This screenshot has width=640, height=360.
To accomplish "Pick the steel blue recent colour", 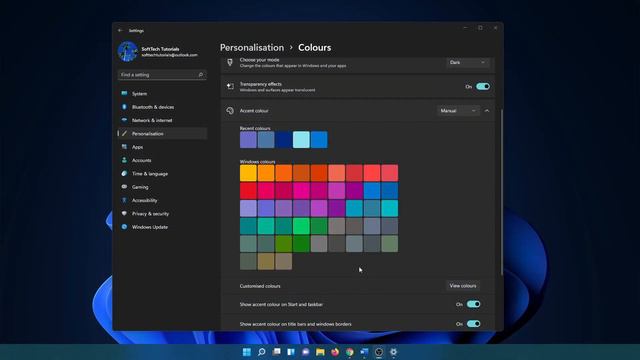I will click(266, 140).
